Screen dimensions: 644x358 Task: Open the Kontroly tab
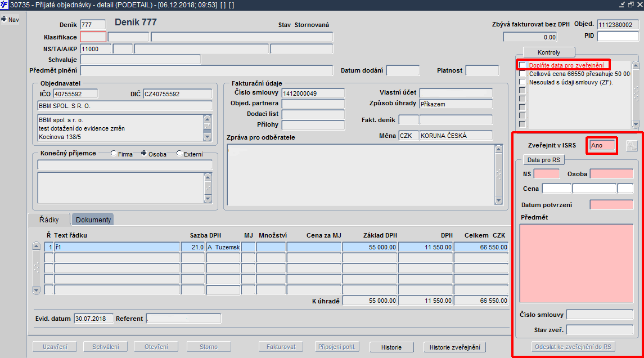pos(549,52)
